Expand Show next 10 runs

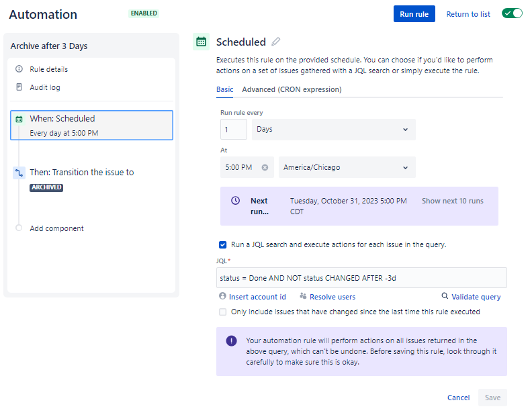tap(452, 201)
